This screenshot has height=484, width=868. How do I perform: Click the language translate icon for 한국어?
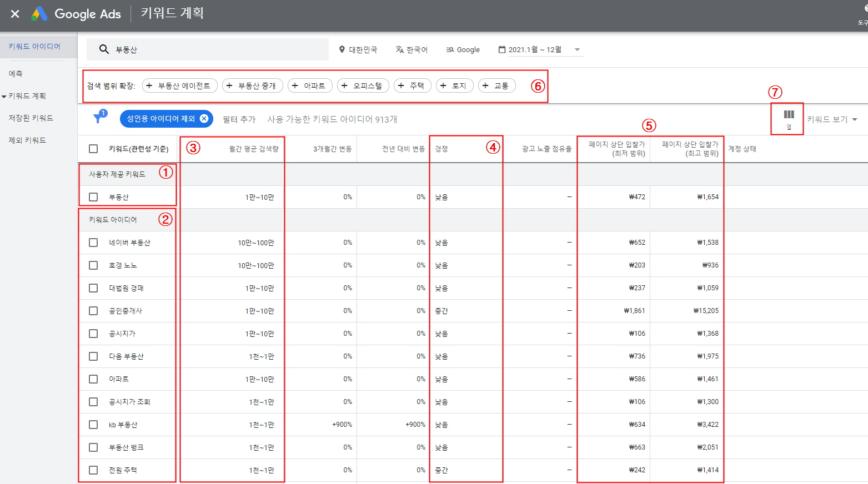coord(399,49)
